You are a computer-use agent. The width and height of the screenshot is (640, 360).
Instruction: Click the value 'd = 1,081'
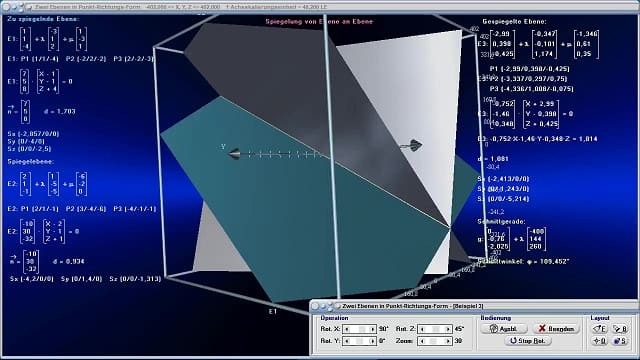(493, 159)
